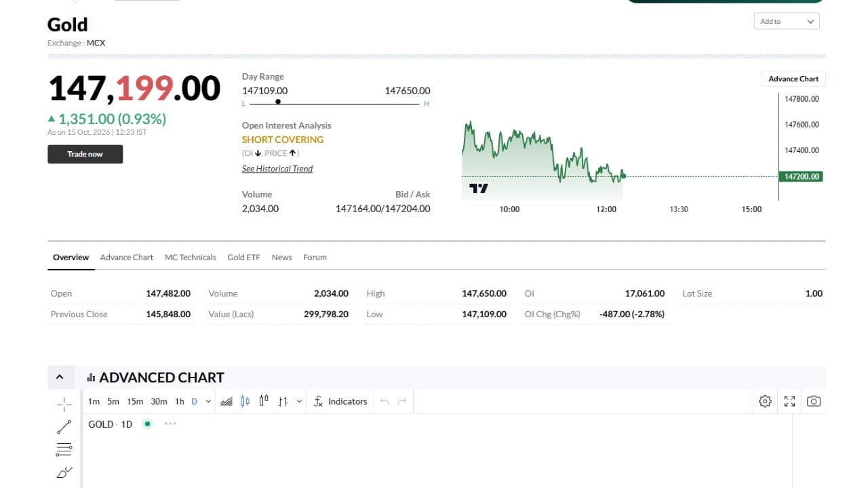The image size is (868, 488).
Task: Switch to area chart style
Action: click(x=226, y=401)
